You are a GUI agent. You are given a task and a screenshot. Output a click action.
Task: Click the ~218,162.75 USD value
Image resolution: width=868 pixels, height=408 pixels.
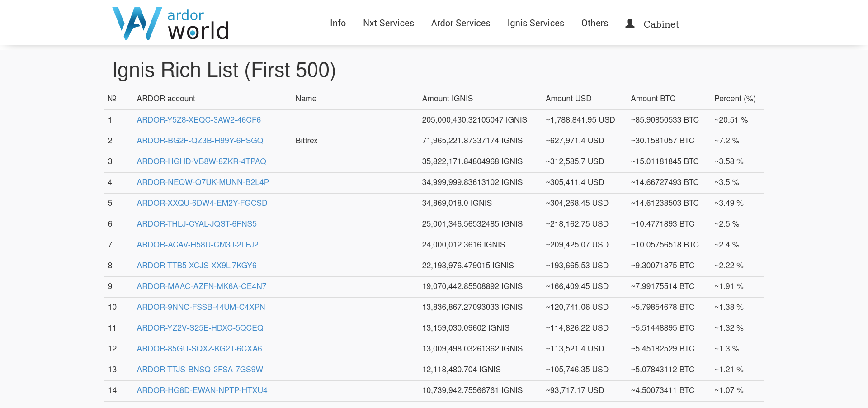(x=577, y=224)
